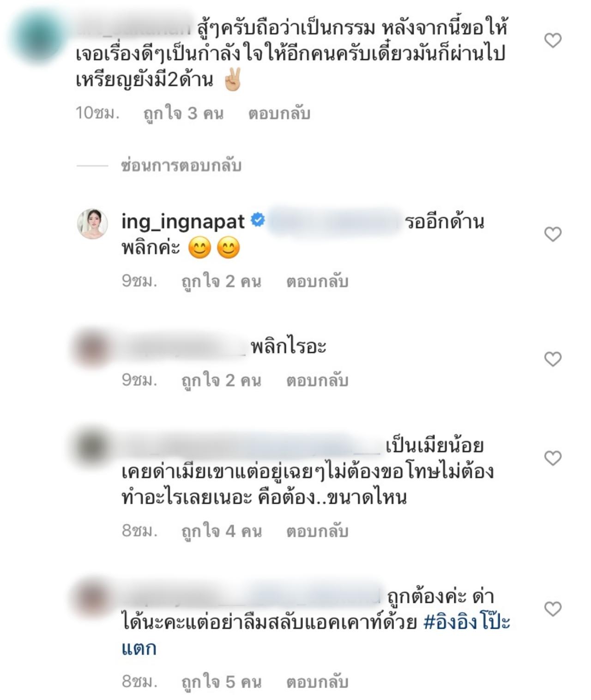Screen dimensions: 591x700
Task: Collapse replies via 'ซ่อนการตอบกลับ'
Action: point(181,165)
